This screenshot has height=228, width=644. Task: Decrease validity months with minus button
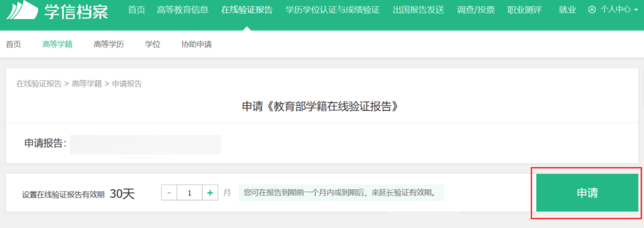pyautogui.click(x=169, y=192)
